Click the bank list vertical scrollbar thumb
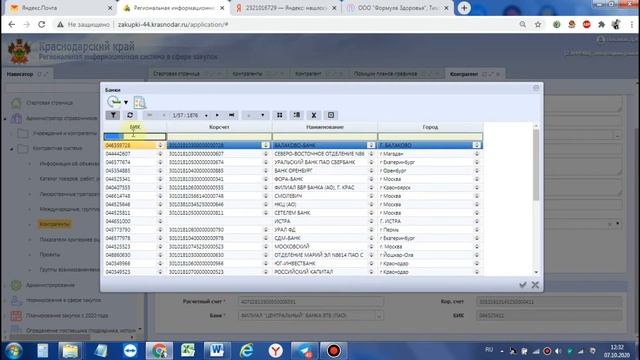The height and width of the screenshot is (360, 640). 536,165
